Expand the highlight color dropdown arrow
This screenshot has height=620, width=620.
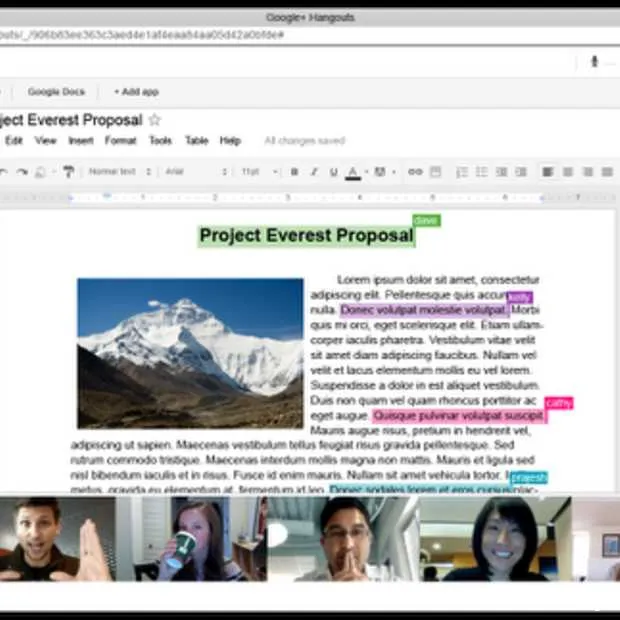tap(393, 172)
